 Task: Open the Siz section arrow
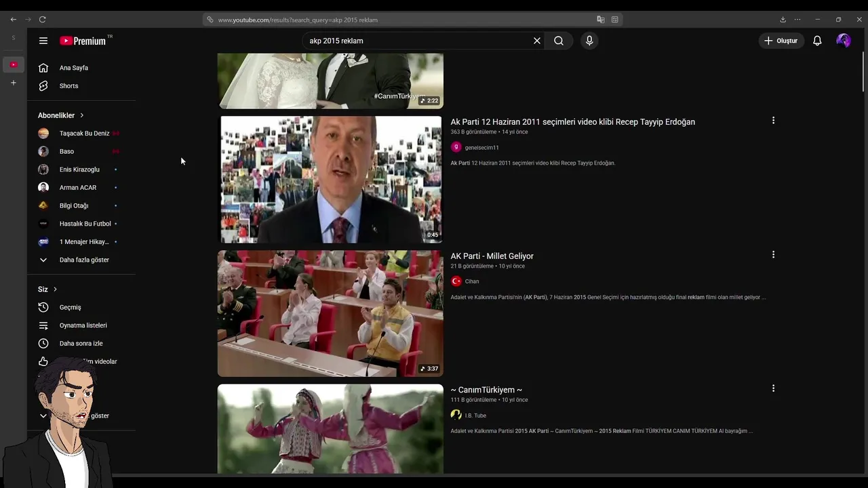[55, 289]
